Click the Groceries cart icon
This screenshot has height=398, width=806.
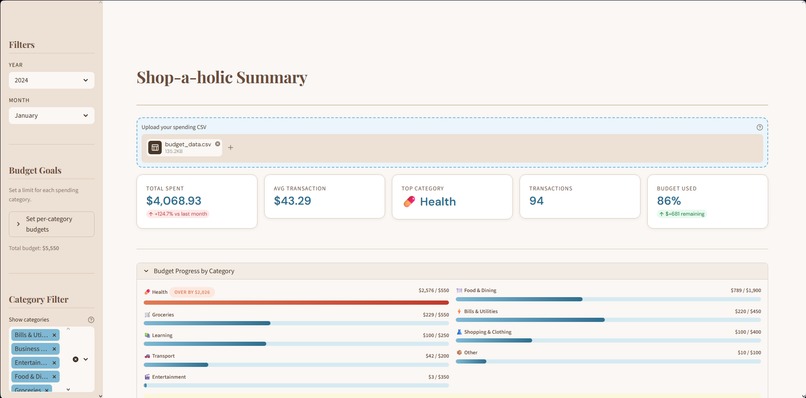click(x=147, y=315)
